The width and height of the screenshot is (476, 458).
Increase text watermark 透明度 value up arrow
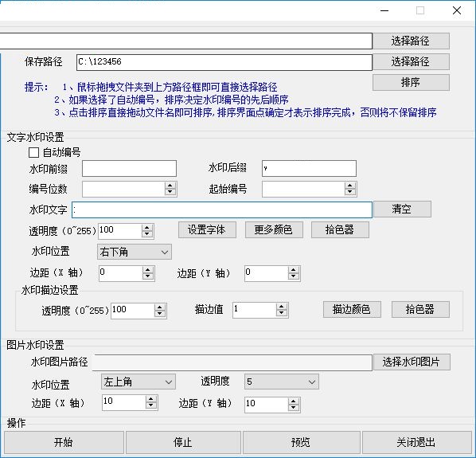[x=147, y=228]
